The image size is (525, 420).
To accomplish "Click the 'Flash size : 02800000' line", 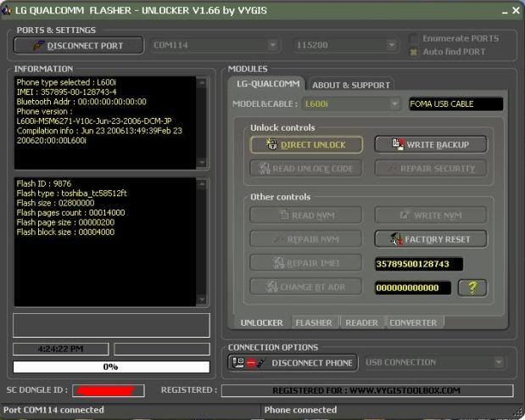I will [55, 203].
